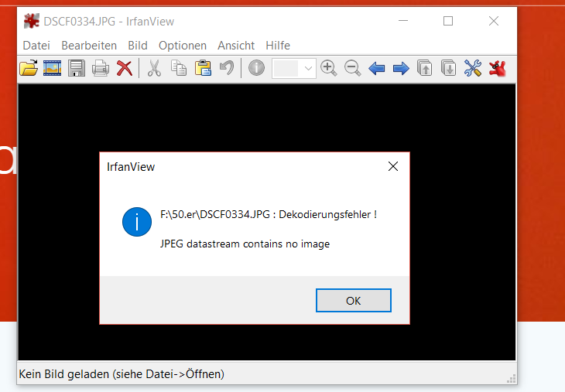Maximize the IrfanView main window
This screenshot has width=565, height=392.
pos(448,21)
